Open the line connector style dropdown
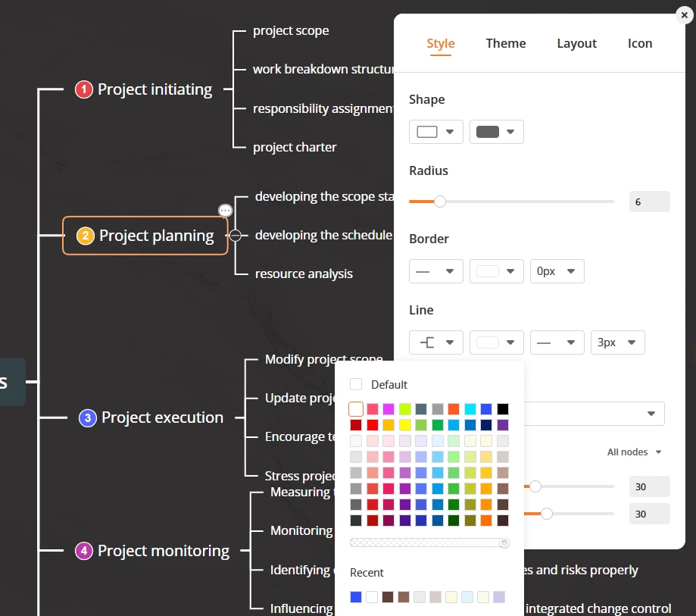696x616 pixels. 436,342
